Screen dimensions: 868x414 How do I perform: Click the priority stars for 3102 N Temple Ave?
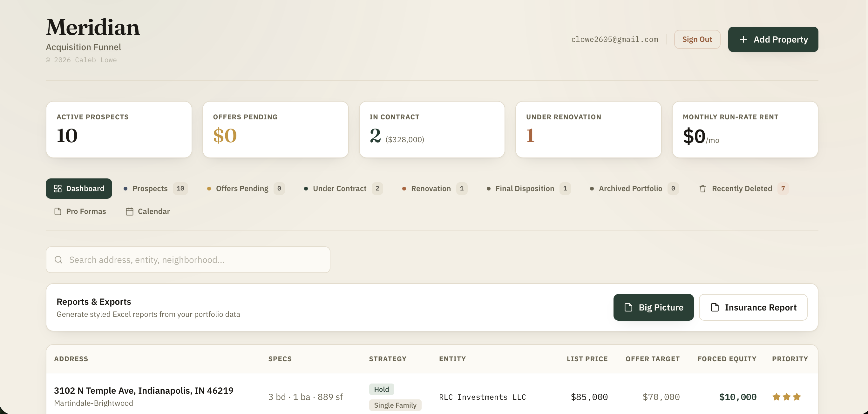[x=786, y=397]
